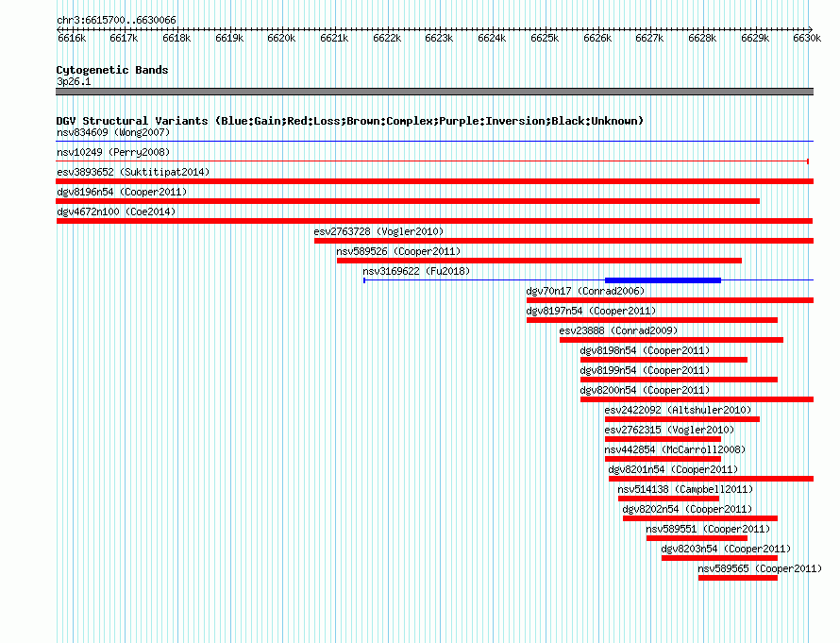
Task: Click the Cytogenetic Bands track heading
Action: click(x=112, y=70)
